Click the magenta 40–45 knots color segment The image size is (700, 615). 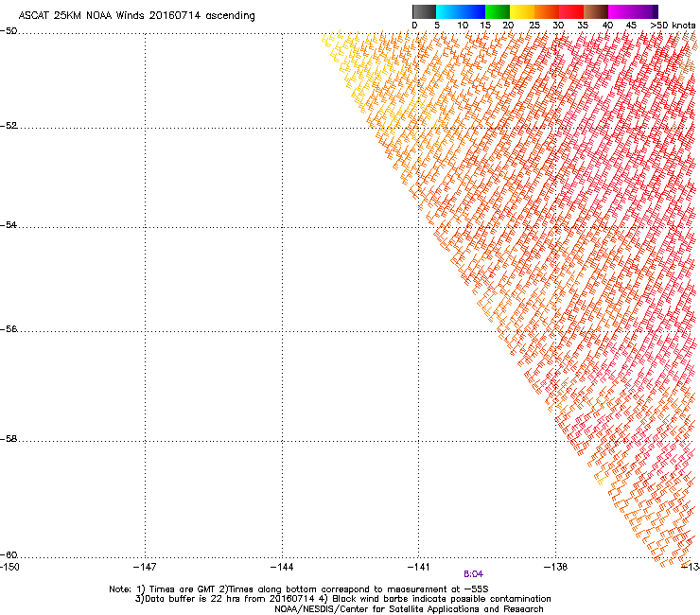(x=621, y=11)
